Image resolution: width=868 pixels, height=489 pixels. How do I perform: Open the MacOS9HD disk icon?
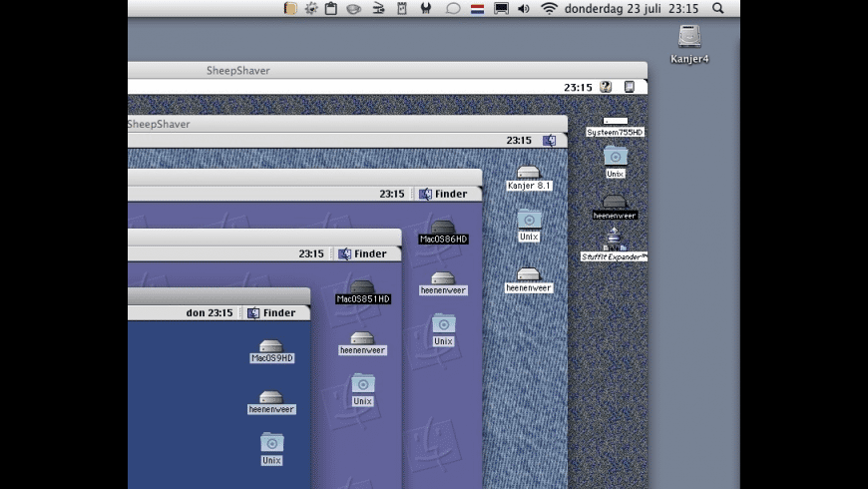[271, 347]
